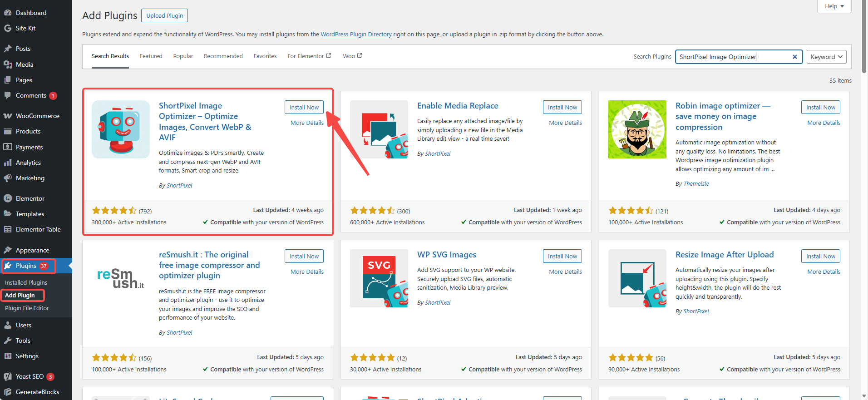Viewport: 868px width, 400px height.
Task: Click WP SVG Images plugin thumbnail
Action: point(379,278)
